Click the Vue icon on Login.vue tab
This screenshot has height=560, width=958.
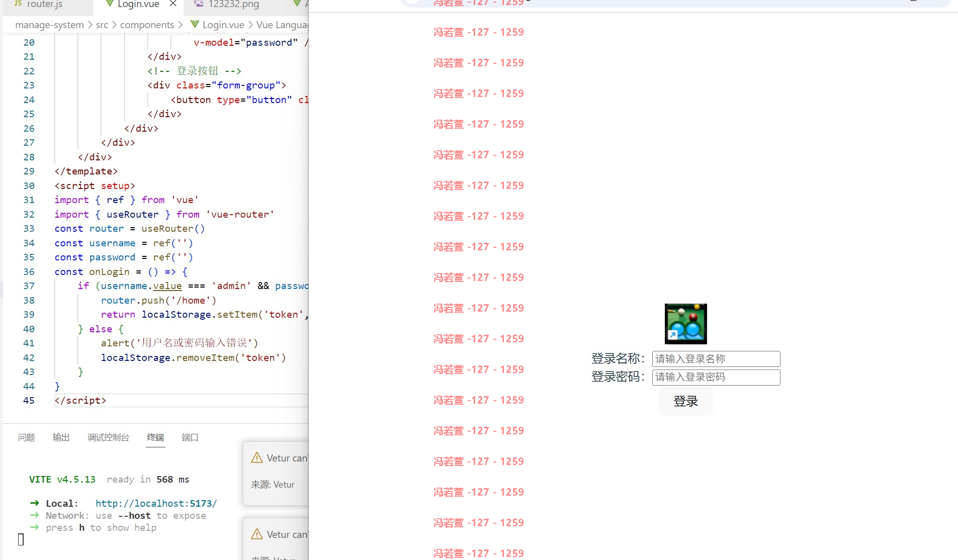109,4
